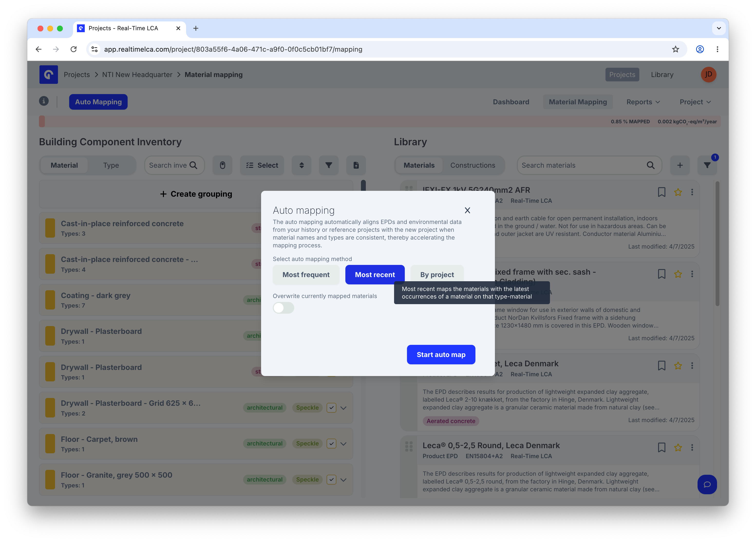Click the Start auto map button

coord(441,355)
